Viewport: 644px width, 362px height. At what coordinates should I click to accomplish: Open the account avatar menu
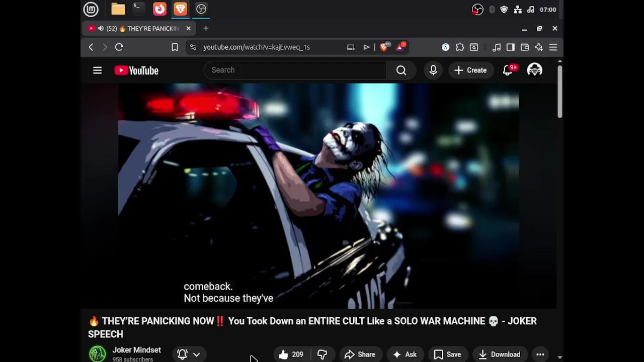coord(534,70)
